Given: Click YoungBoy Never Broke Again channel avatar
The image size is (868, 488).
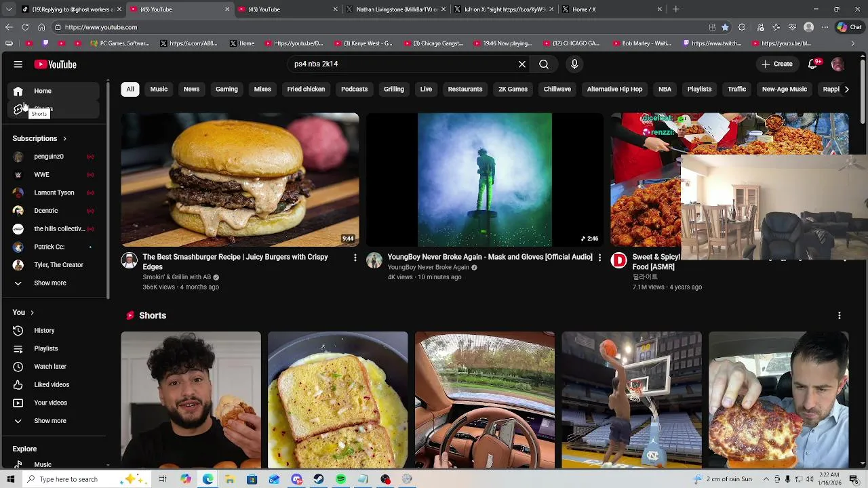Looking at the screenshot, I should tap(374, 261).
